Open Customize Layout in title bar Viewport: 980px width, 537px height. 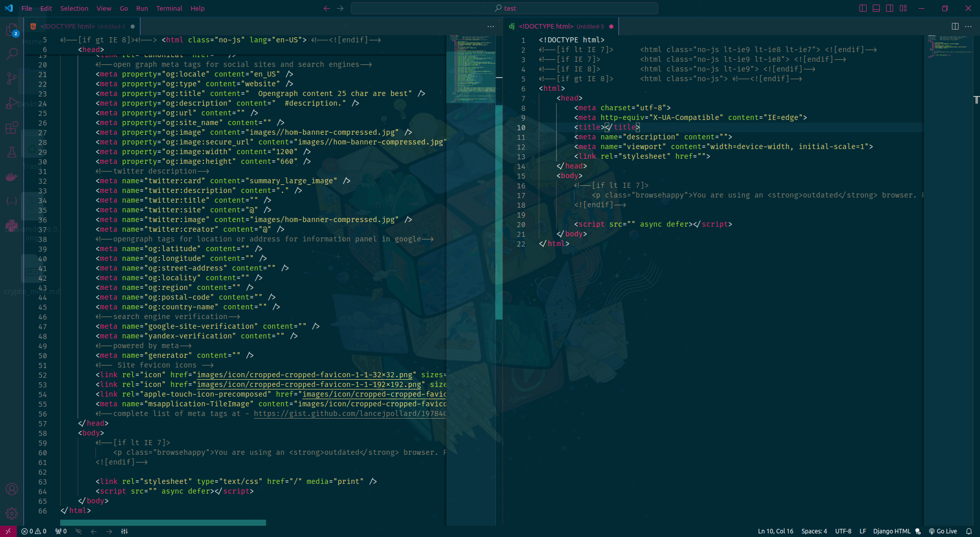(x=903, y=8)
